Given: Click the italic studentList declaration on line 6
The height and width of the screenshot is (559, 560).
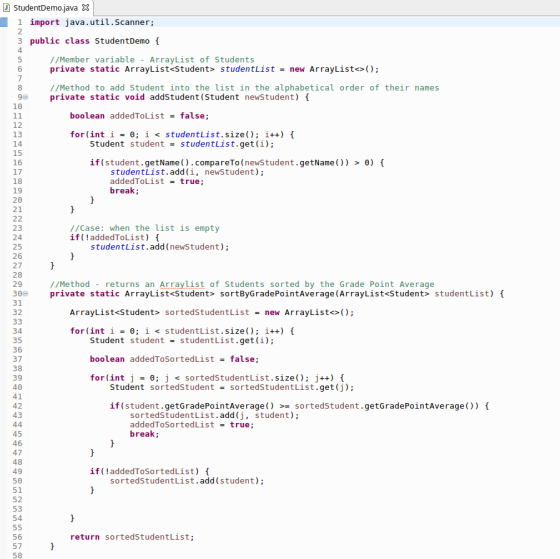Looking at the screenshot, I should pos(248,69).
